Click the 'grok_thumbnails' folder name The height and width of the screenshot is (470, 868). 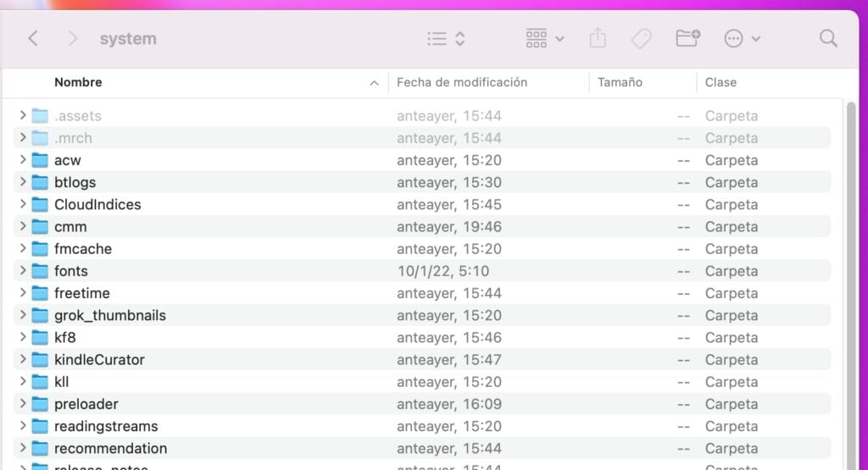tap(110, 315)
